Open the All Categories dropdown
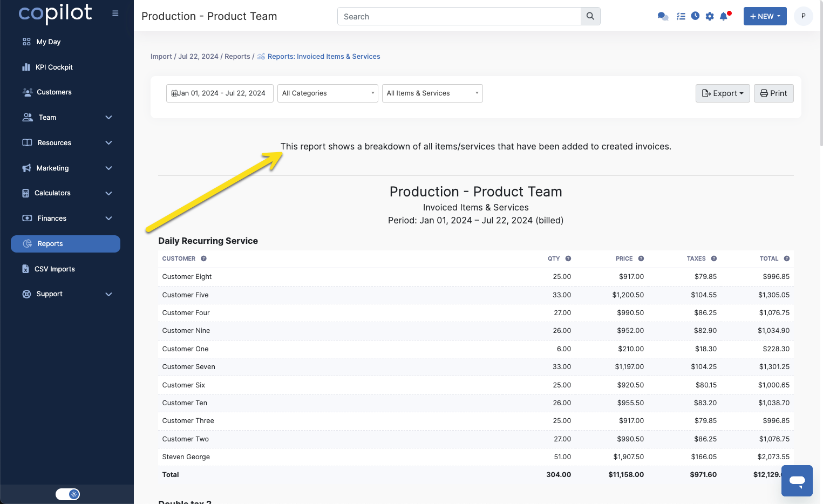 [328, 93]
